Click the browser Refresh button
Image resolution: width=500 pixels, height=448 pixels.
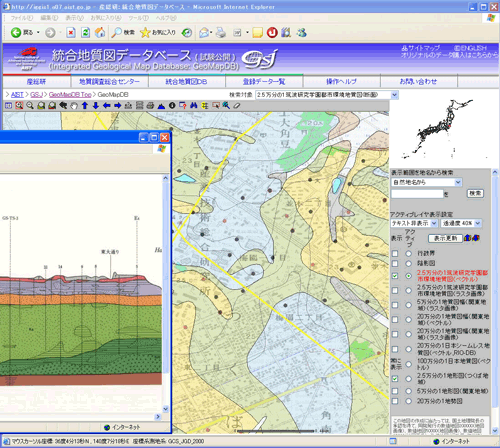pos(85,33)
